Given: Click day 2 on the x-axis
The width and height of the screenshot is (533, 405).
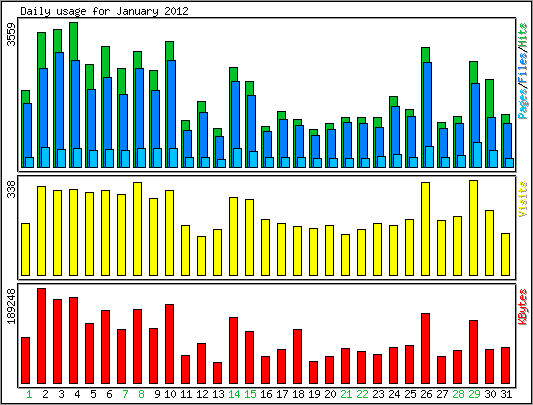Looking at the screenshot, I should 45,394.
